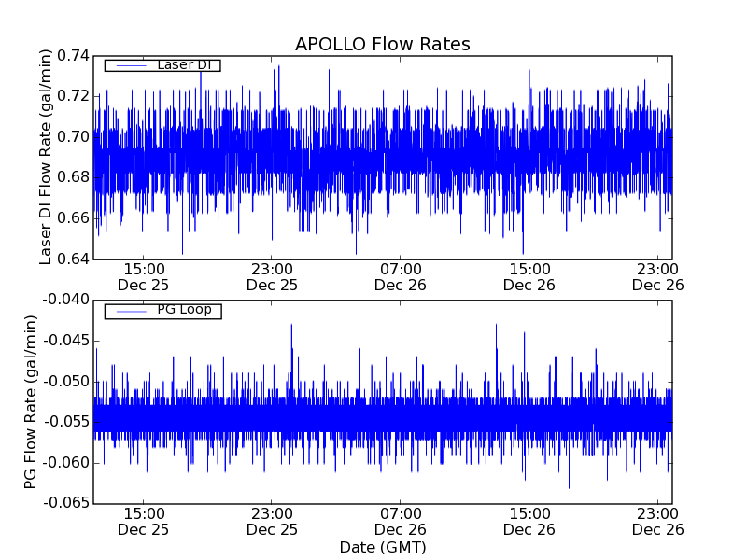The height and width of the screenshot is (560, 747).
Task: Click the 0.74 tick label on top plot
Action: tap(73, 56)
